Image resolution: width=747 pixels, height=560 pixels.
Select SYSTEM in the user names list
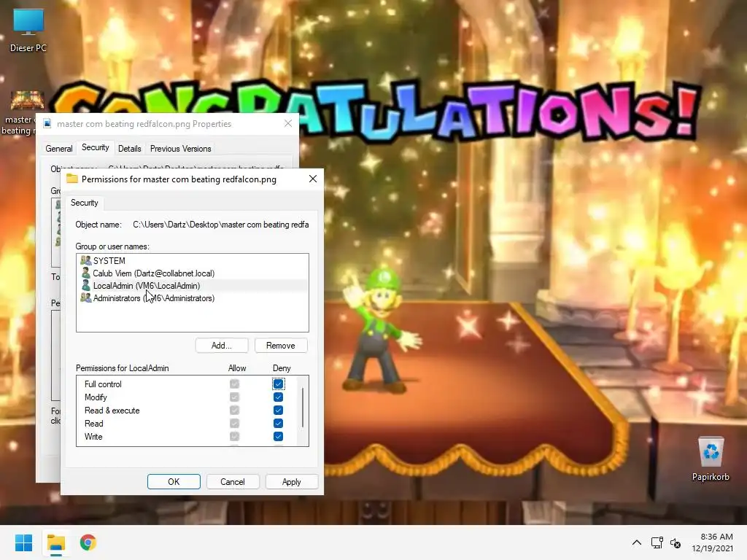click(x=193, y=260)
